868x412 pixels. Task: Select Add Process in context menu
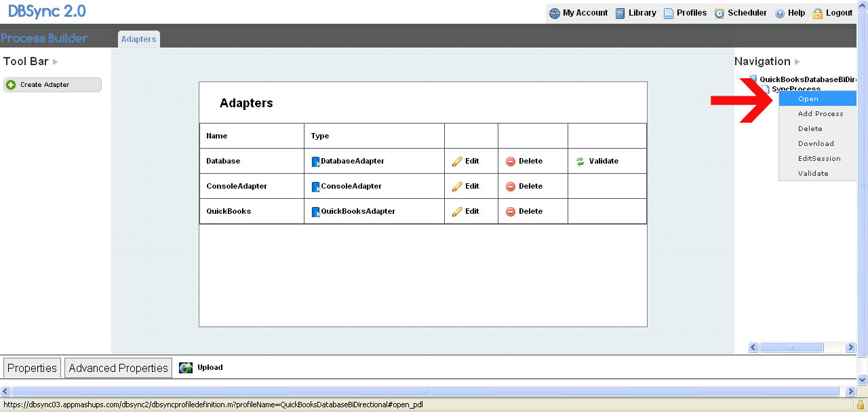(x=821, y=114)
